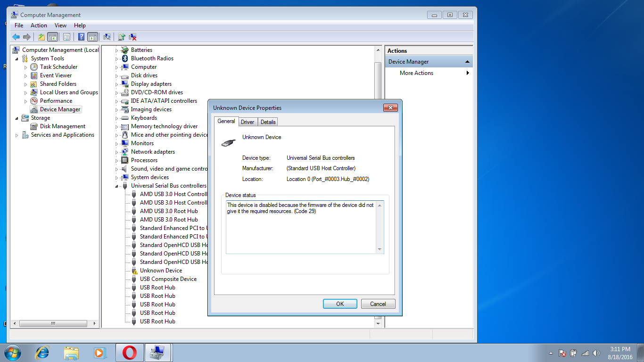Screen dimensions: 644x362
Task: Click the Shared Folders icon
Action: point(34,84)
